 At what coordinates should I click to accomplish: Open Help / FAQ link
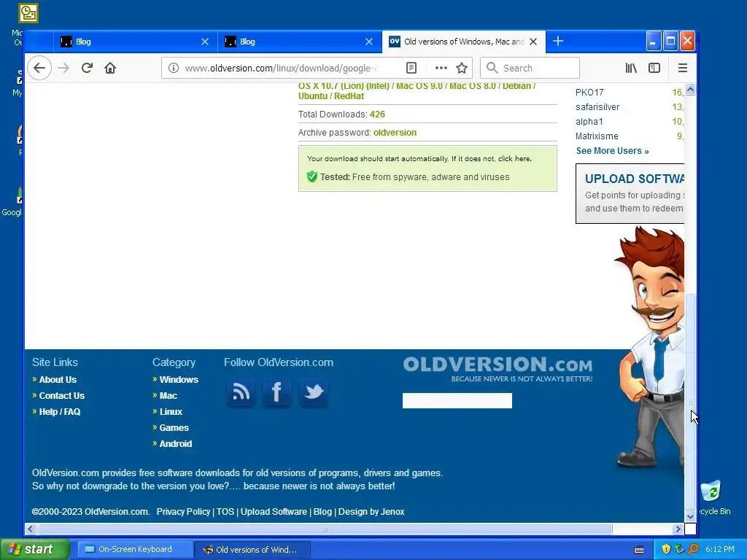(60, 412)
